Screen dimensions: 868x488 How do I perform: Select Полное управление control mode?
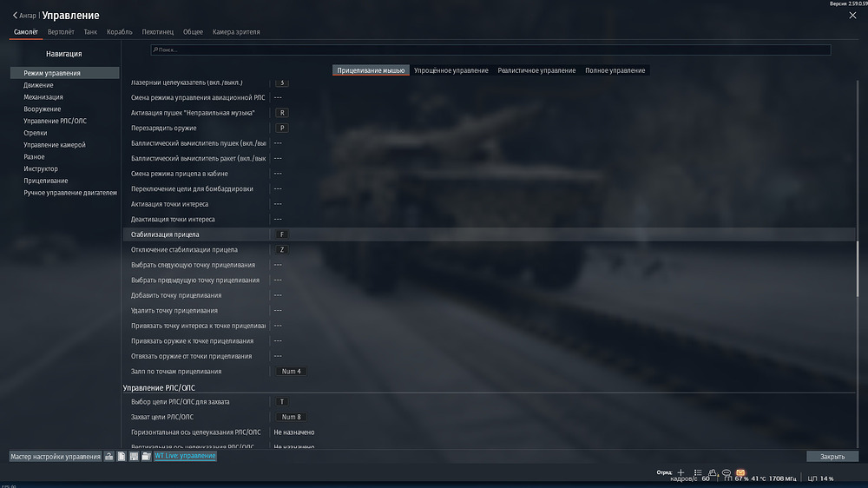[615, 70]
